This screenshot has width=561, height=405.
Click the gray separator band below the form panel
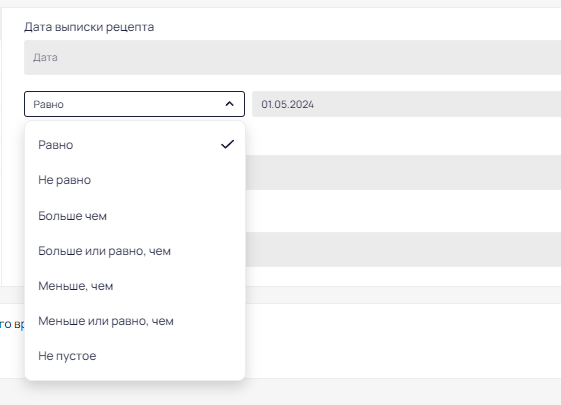[x=403, y=295]
